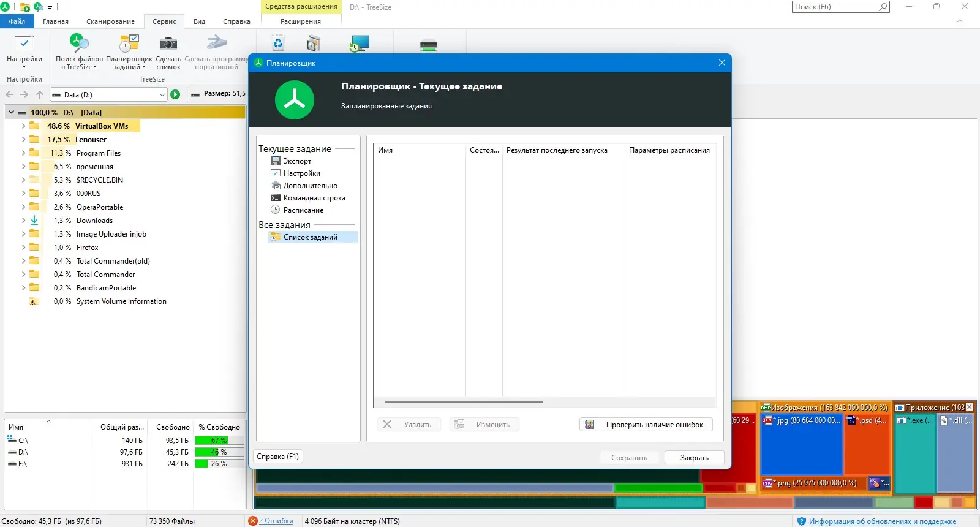
Task: Open the Файл menu
Action: pos(17,21)
